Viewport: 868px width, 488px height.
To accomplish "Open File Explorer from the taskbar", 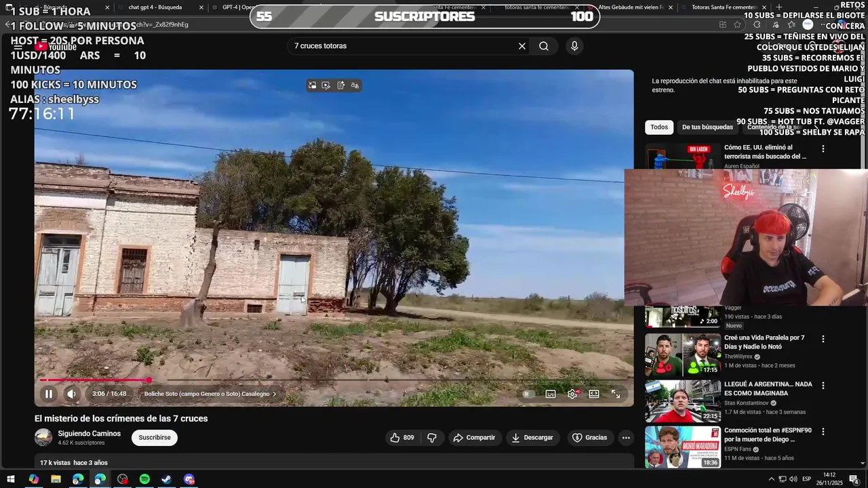I will coord(56,479).
